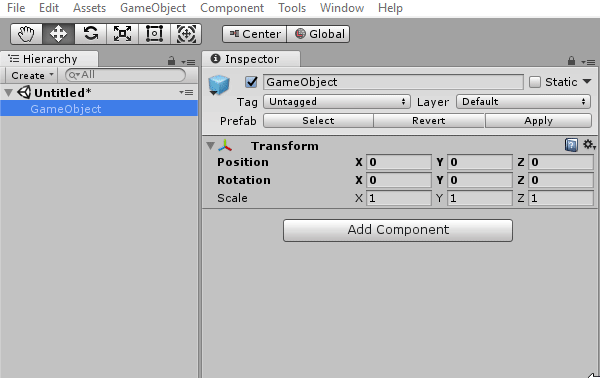Open the Static flags dropdown arrow
This screenshot has height=378, width=600.
(x=587, y=81)
